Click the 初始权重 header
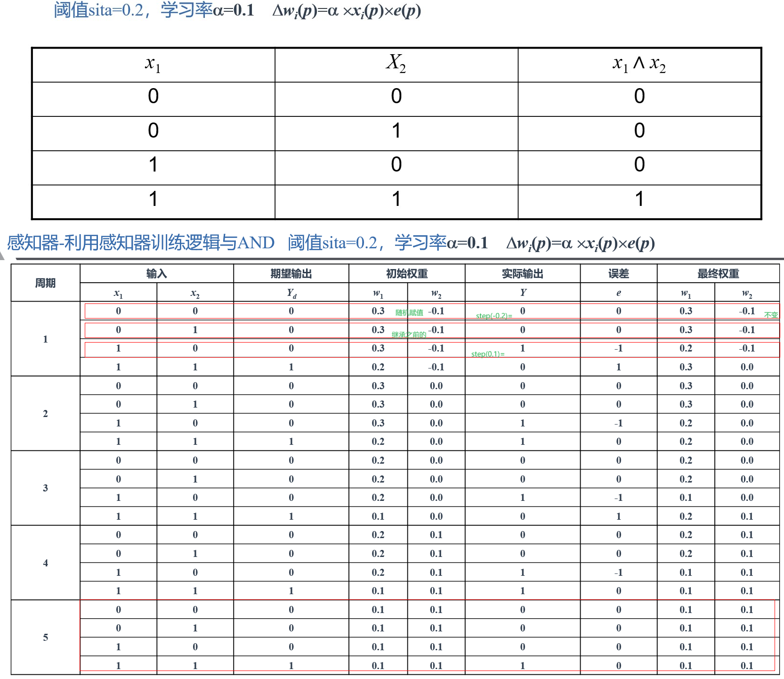The image size is (784, 679). [407, 273]
